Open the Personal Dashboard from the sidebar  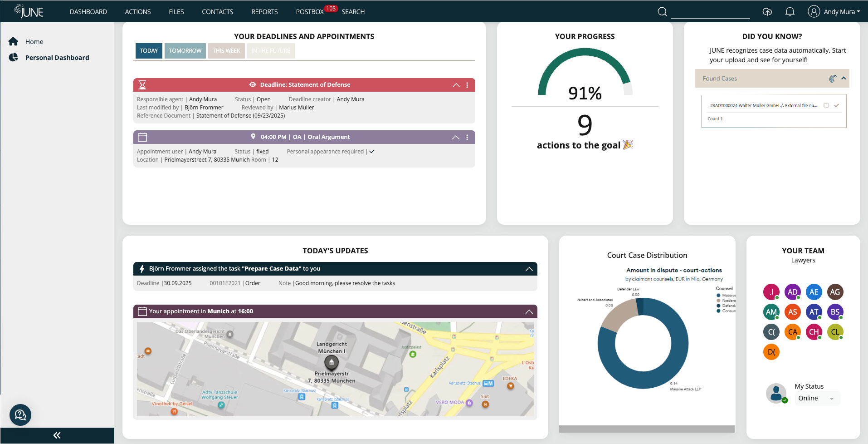[x=57, y=57]
